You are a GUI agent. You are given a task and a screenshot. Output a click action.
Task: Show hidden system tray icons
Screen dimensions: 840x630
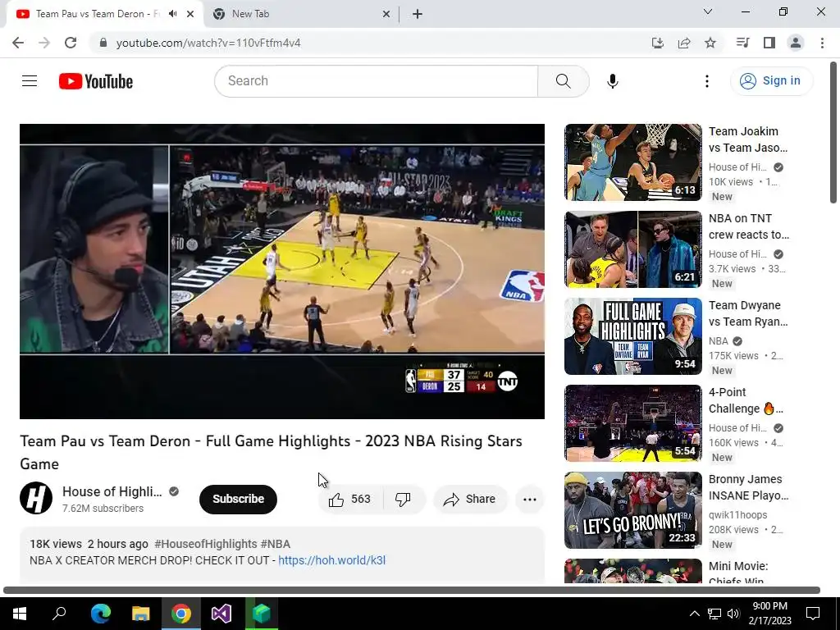tap(694, 614)
